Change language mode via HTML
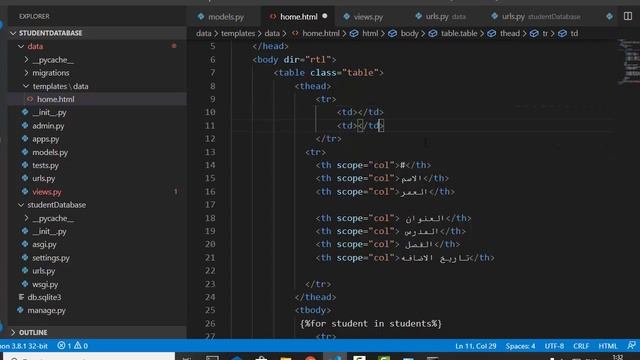The height and width of the screenshot is (360, 640). tap(608, 346)
